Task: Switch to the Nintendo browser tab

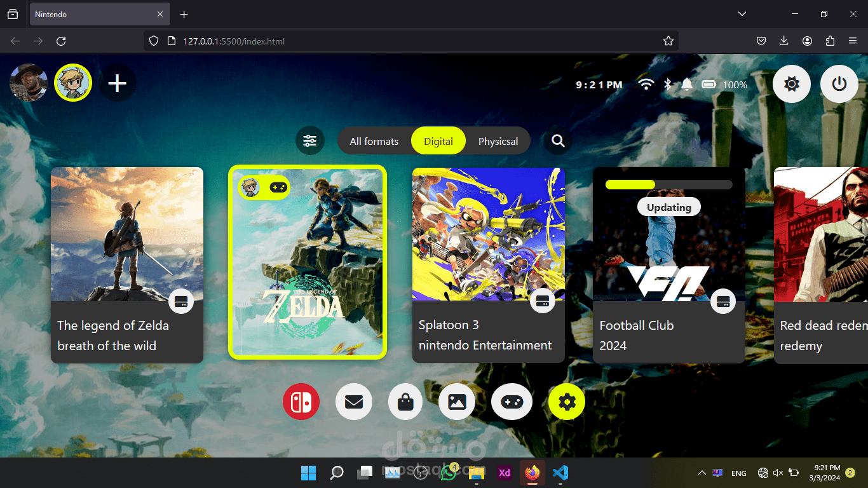Action: click(x=100, y=14)
